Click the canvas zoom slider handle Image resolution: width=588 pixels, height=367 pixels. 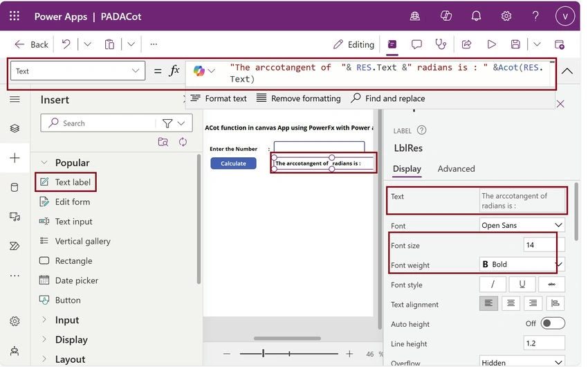coord(264,353)
